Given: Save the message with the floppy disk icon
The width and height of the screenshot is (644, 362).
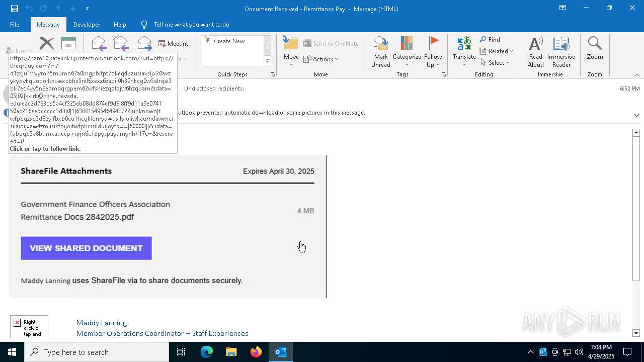Looking at the screenshot, I should (x=15, y=9).
